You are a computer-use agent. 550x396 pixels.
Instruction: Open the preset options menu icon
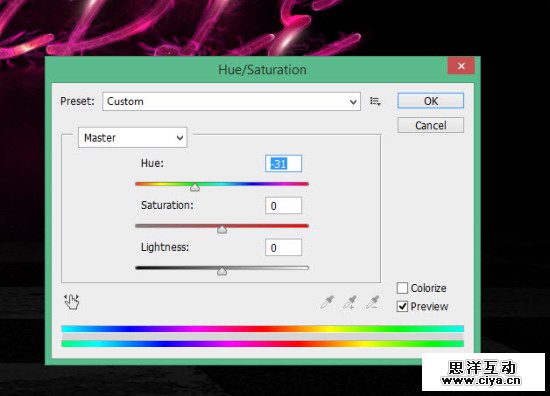click(375, 102)
